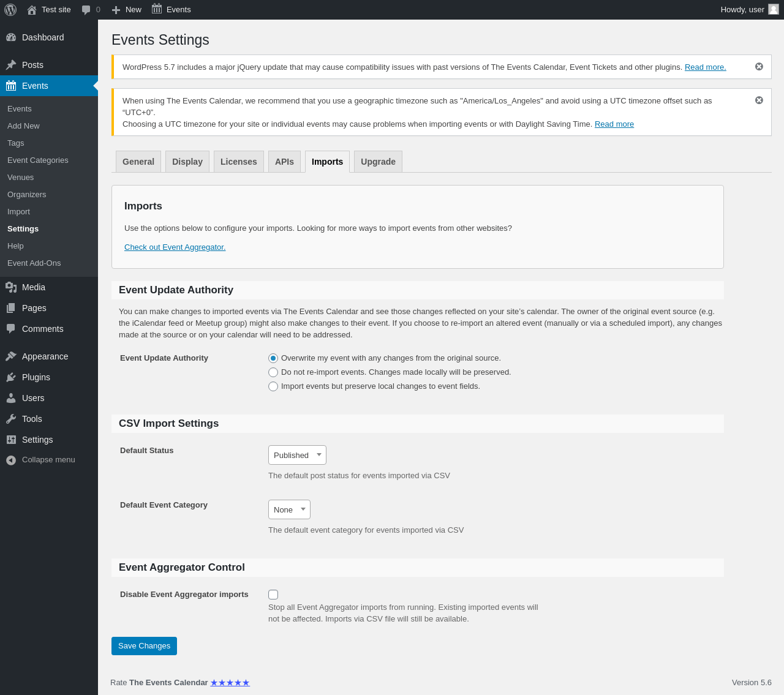Open the comments bubble icon in admin bar

point(86,10)
